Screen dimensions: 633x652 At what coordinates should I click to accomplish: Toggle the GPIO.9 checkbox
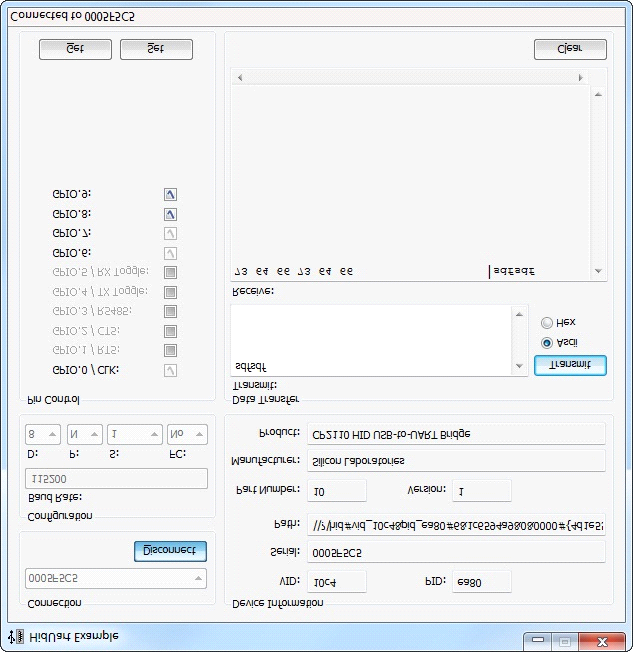pos(170,195)
